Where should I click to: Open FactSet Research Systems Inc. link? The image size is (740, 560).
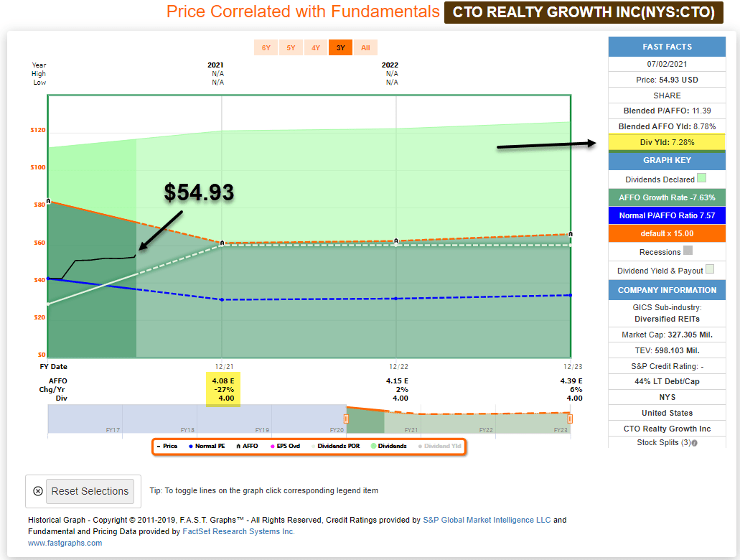pyautogui.click(x=238, y=532)
